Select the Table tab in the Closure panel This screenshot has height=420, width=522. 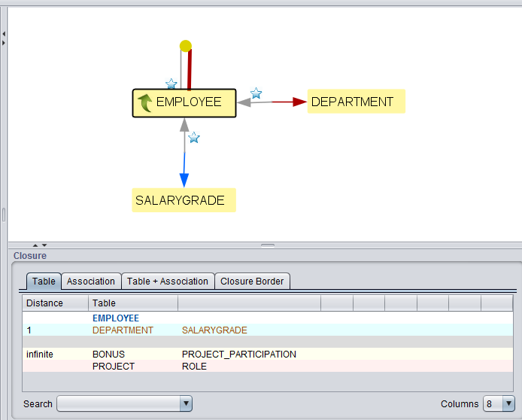coord(44,282)
